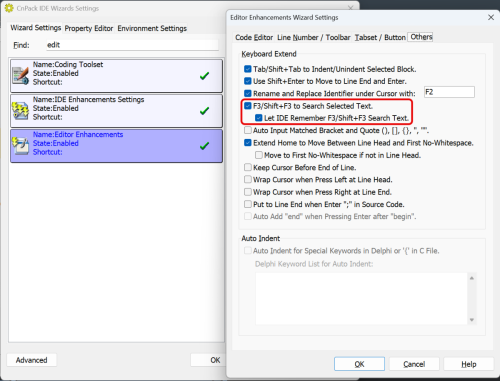Click the Advanced button
The image size is (500, 381).
(32, 360)
